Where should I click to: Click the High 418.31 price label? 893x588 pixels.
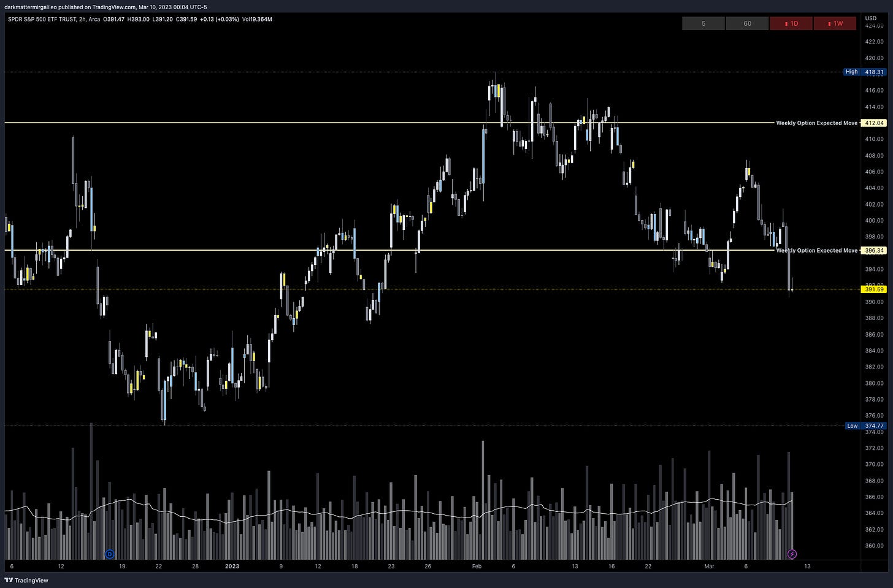pyautogui.click(x=865, y=72)
